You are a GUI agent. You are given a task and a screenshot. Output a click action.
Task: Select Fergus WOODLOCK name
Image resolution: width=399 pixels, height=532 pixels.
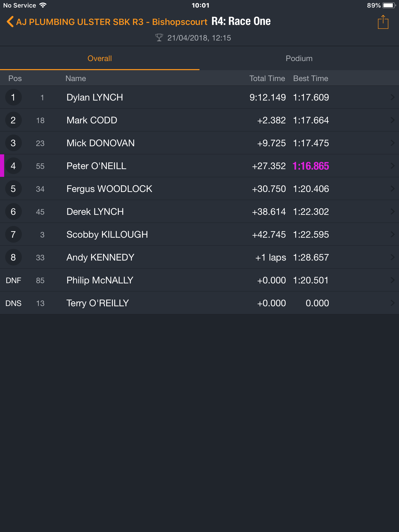click(x=109, y=189)
